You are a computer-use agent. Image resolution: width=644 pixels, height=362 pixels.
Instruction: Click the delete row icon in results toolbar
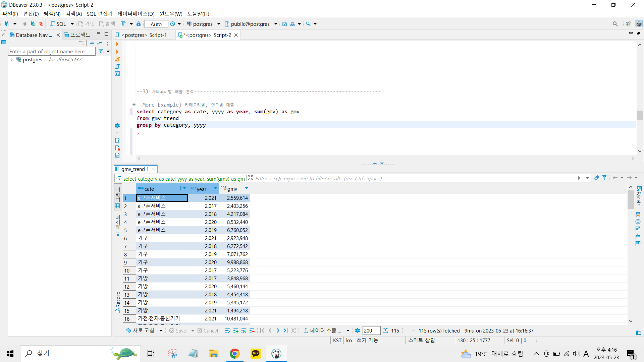[252, 331]
